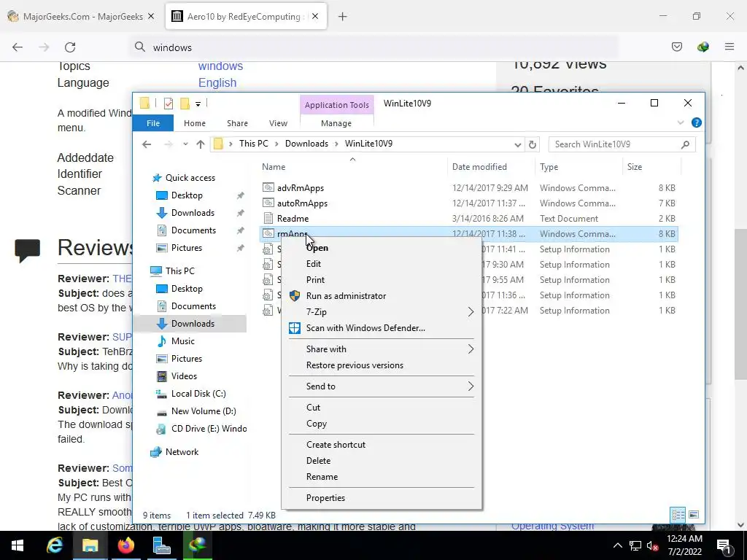Sort by Date modified column header
This screenshot has width=747, height=560.
(491, 167)
